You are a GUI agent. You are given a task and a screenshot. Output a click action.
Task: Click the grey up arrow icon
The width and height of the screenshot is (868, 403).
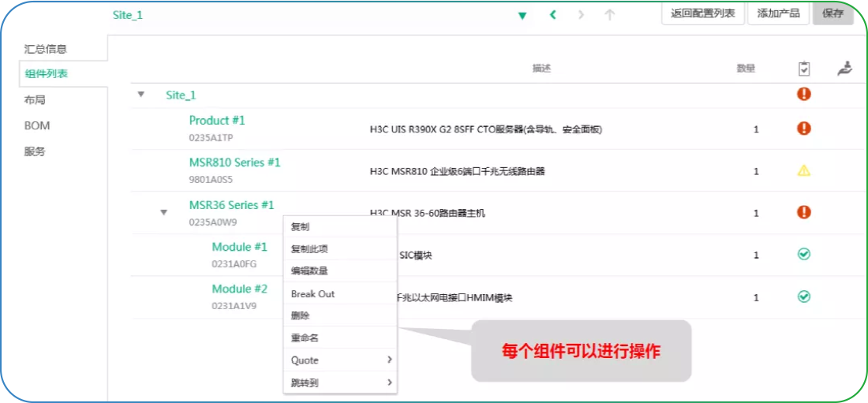point(609,15)
